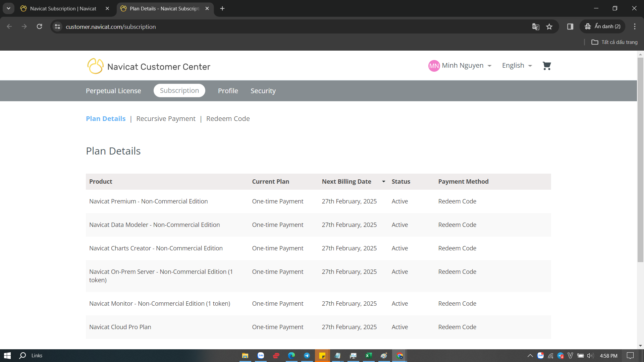Go to Recursive Payment page
Image resolution: width=644 pixels, height=362 pixels.
click(x=166, y=119)
